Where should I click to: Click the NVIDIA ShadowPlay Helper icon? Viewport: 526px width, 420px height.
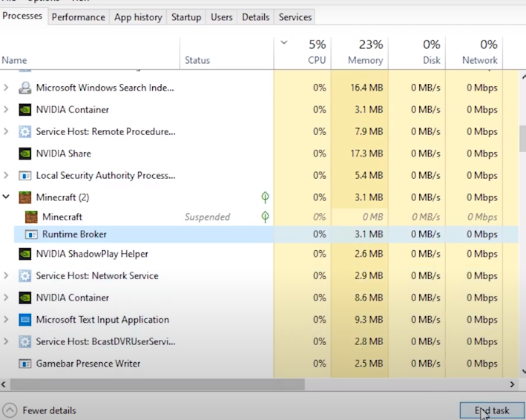point(24,254)
